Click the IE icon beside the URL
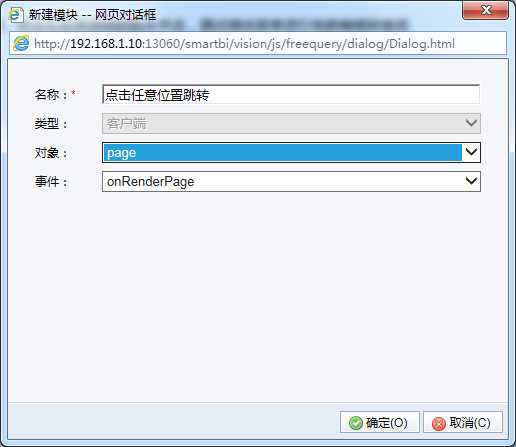The height and width of the screenshot is (447, 516). click(21, 43)
